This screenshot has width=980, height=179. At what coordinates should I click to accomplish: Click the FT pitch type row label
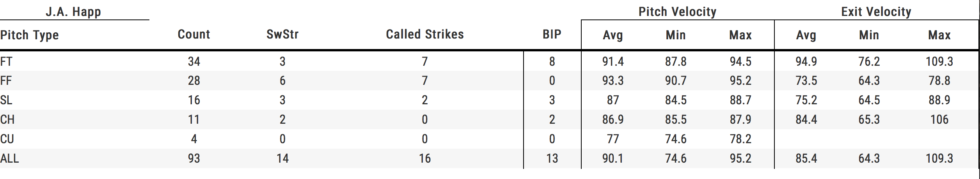point(6,61)
